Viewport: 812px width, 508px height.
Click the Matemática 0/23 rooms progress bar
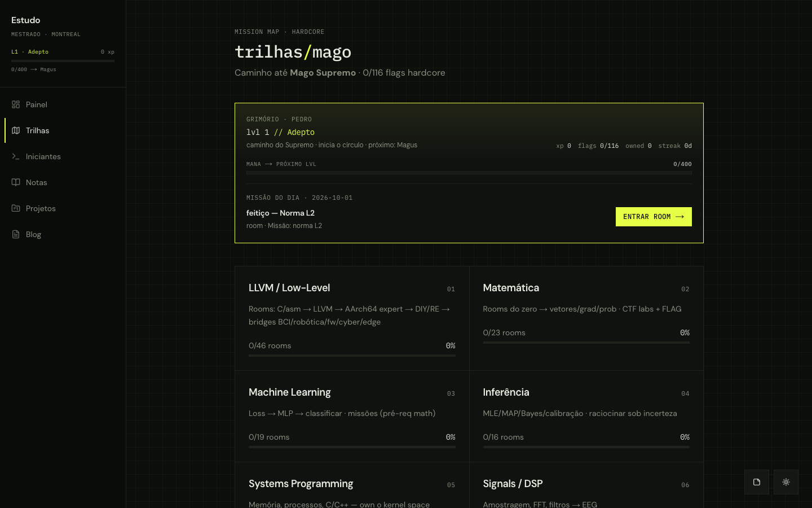(x=586, y=343)
